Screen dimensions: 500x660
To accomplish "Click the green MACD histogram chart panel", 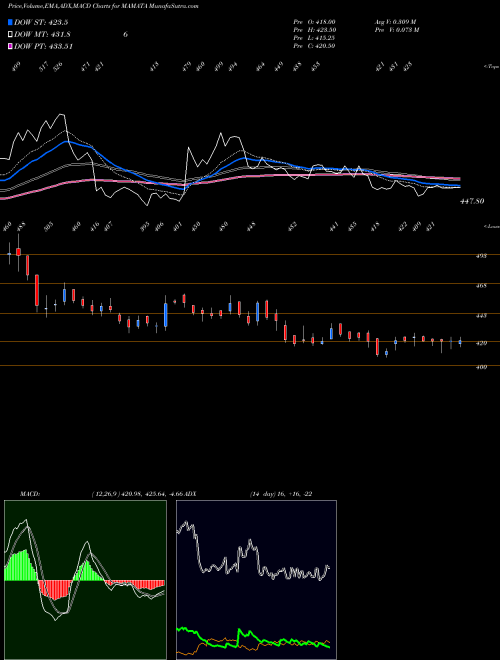I will (85, 580).
